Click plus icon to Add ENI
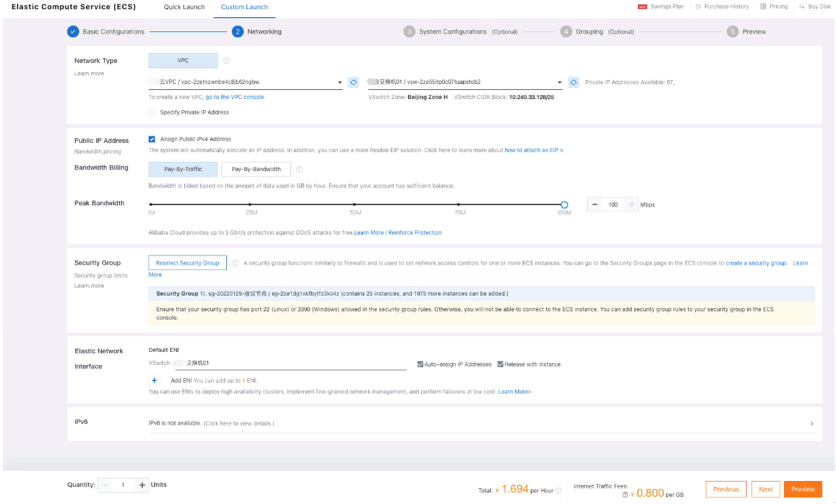 coord(154,380)
